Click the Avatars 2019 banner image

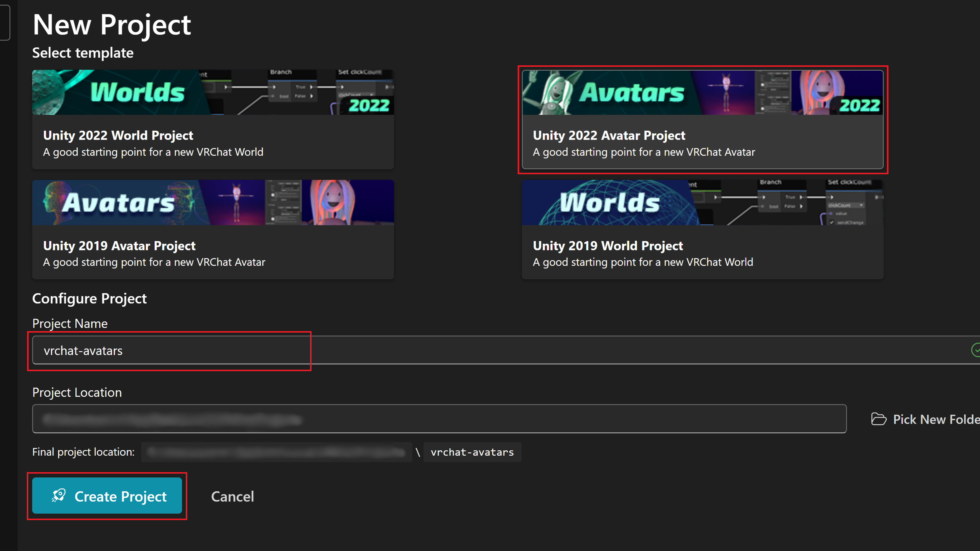213,203
